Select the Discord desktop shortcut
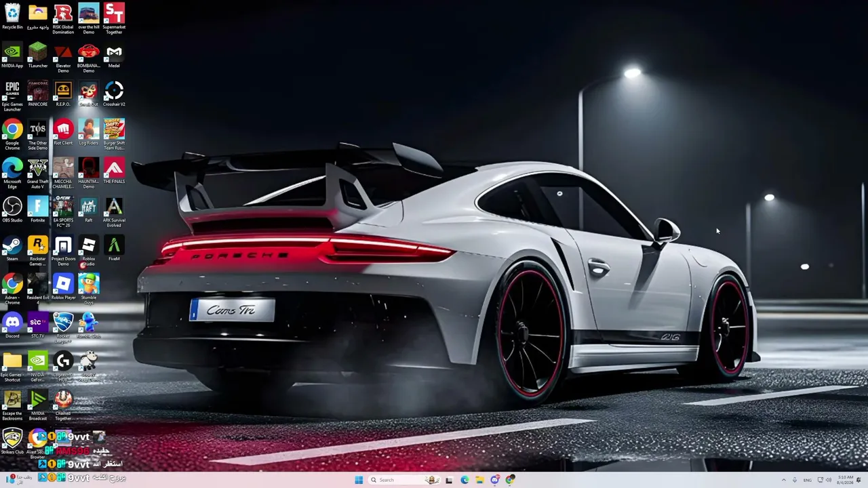 [12, 326]
